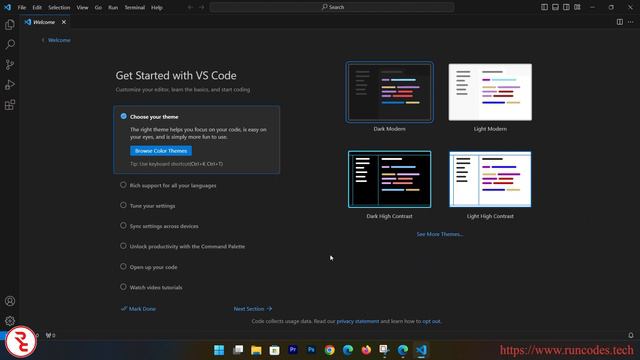Click the Browse Color Themes button
The width and height of the screenshot is (640, 360).
(x=161, y=151)
